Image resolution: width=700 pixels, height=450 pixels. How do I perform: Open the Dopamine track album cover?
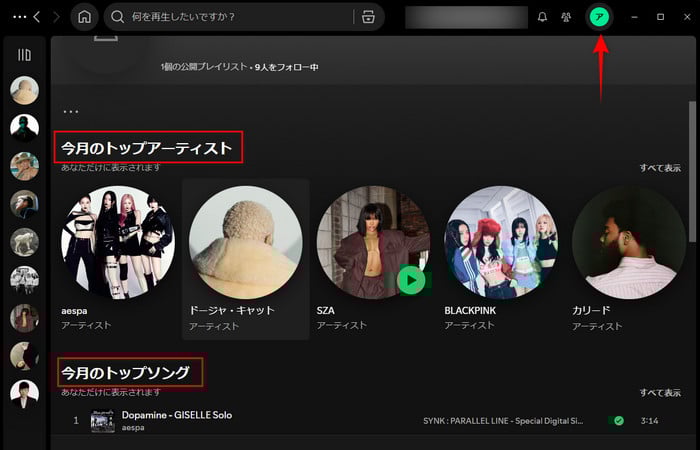(103, 421)
